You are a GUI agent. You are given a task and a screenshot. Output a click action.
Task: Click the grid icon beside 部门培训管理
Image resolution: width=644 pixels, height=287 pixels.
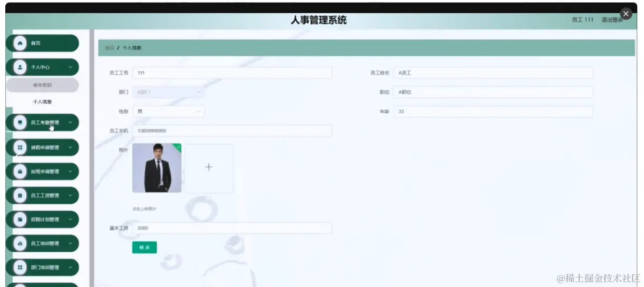20,268
